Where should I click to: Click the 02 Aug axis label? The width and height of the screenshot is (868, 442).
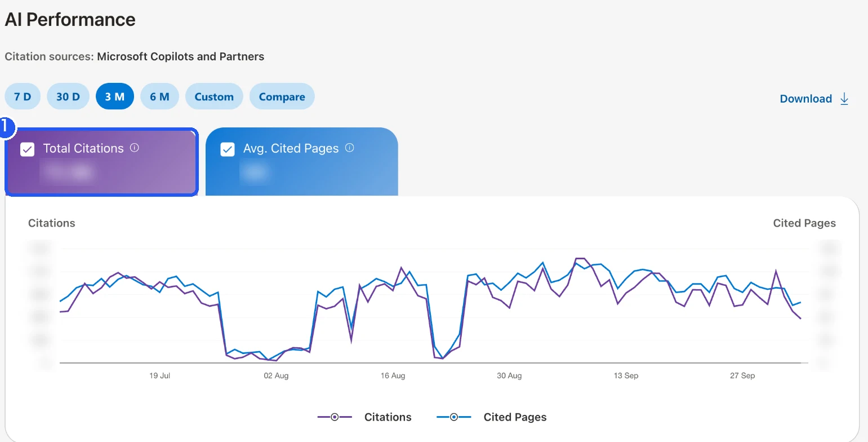276,375
